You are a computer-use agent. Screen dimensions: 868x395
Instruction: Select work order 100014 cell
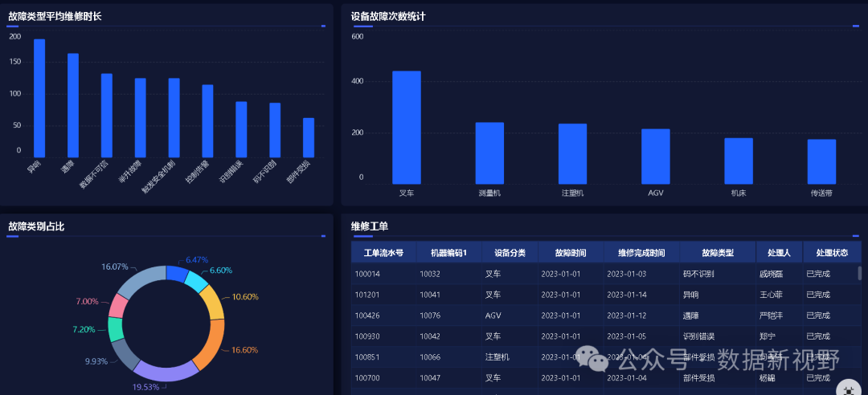click(383, 274)
